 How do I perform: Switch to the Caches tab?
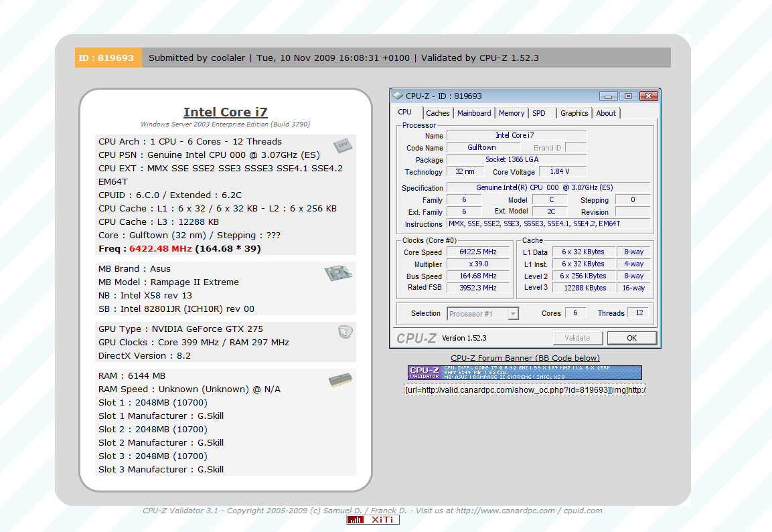tap(438, 113)
